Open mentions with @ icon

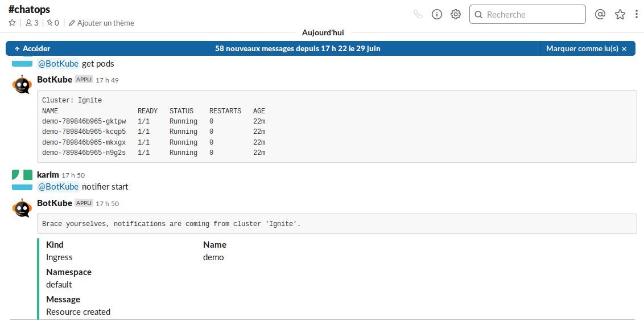tap(600, 14)
